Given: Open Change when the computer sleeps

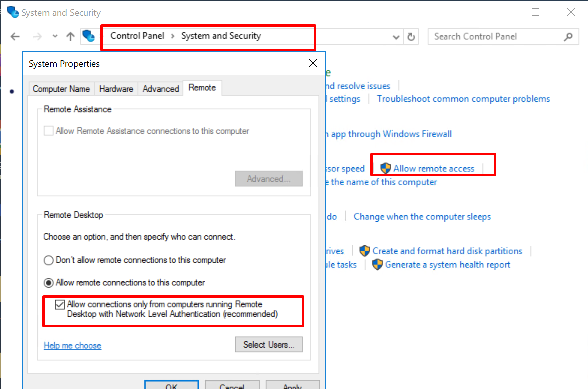Looking at the screenshot, I should coord(422,217).
